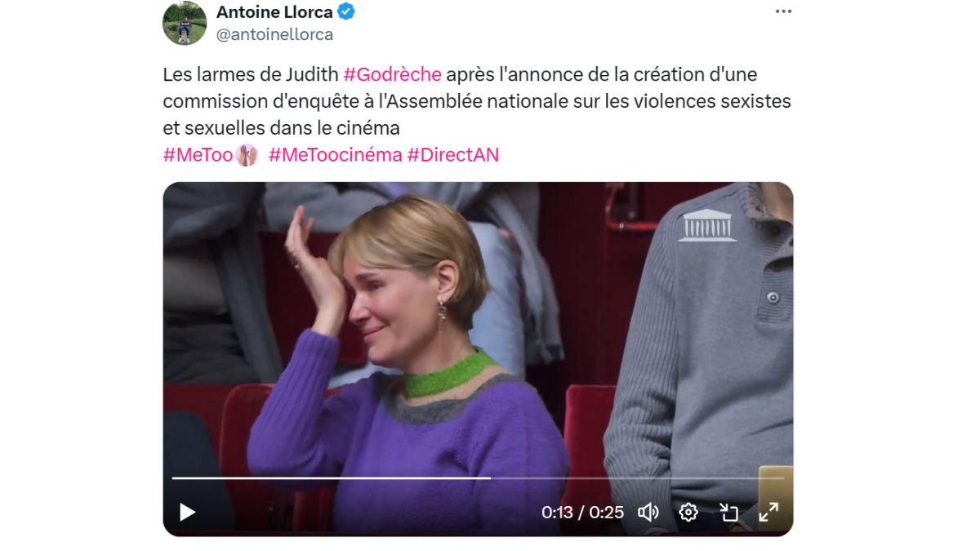The width and height of the screenshot is (980, 551).
Task: Click the raised hands emoji after #MeToo
Action: pos(247,155)
